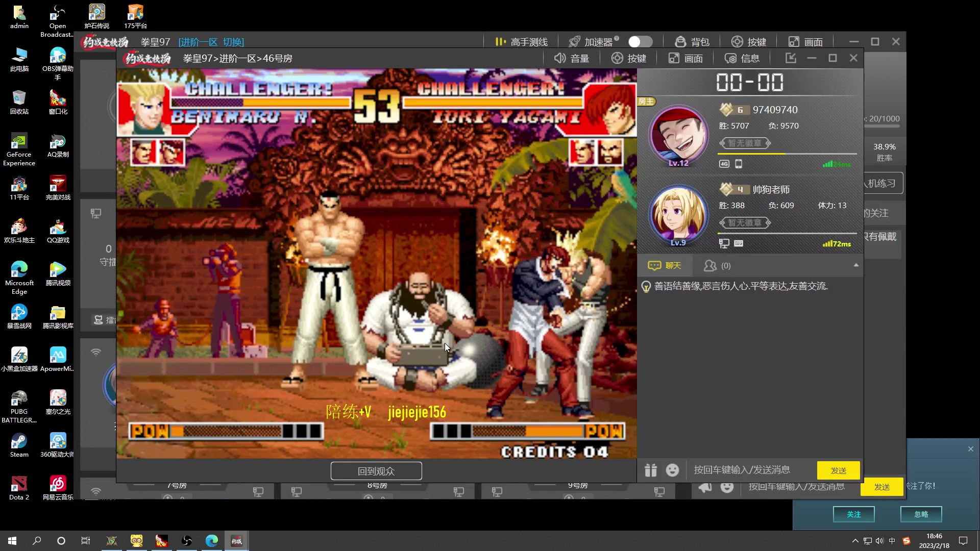Toggle the 加速器 accelerator switch
Screen dimensions: 980x551
(640, 42)
